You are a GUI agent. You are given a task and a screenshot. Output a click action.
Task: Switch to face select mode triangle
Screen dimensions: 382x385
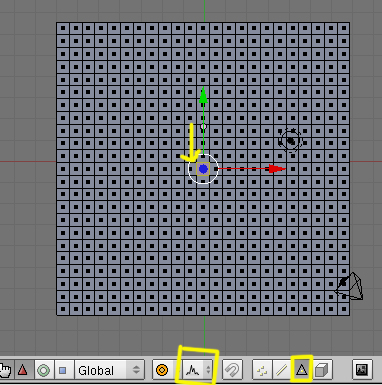click(301, 369)
